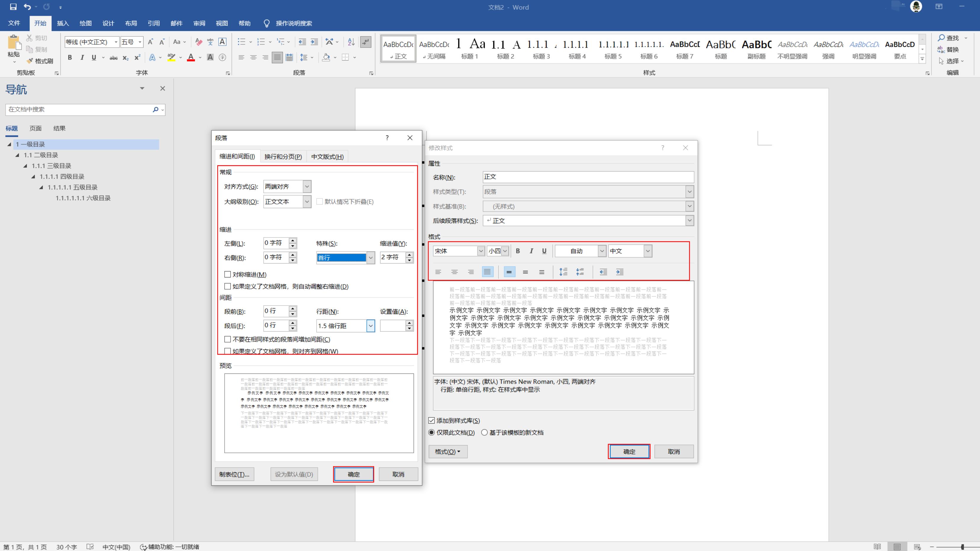This screenshot has height=551, width=980.
Task: Click italic button in Modify Style dialog
Action: point(531,251)
